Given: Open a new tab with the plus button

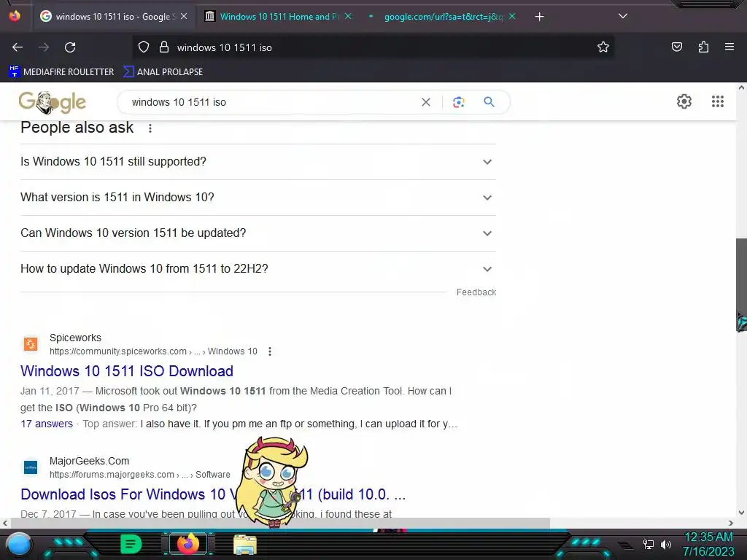Looking at the screenshot, I should (x=539, y=17).
